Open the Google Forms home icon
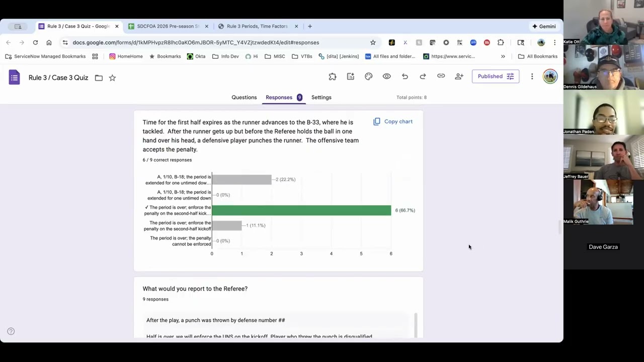This screenshot has height=362, width=644. click(x=14, y=77)
